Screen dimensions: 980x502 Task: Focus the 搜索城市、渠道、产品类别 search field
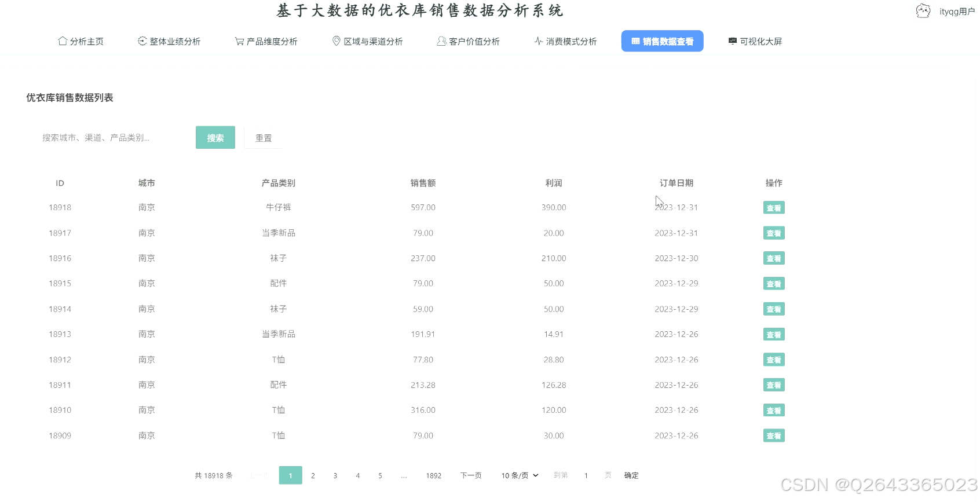110,138
